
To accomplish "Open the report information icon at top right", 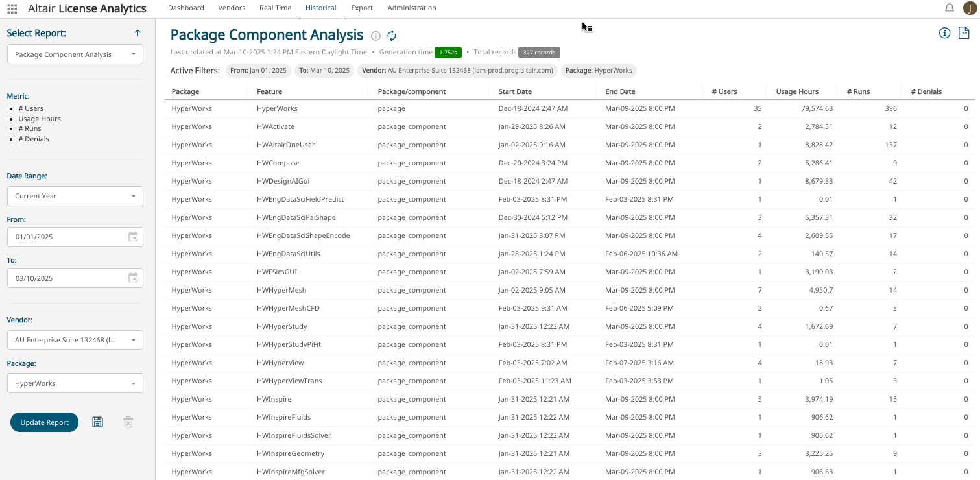I will pyautogui.click(x=945, y=33).
